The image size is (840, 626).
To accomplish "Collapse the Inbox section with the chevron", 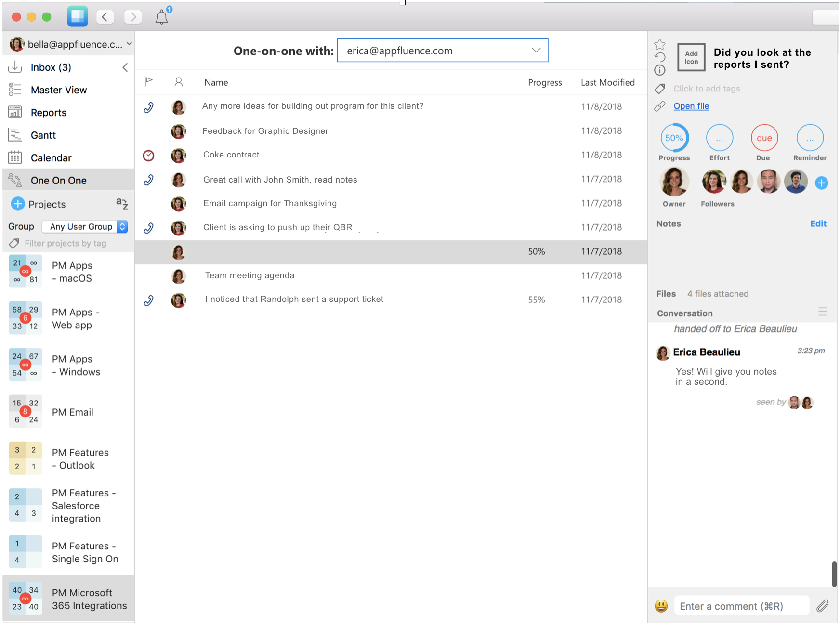I will [125, 67].
